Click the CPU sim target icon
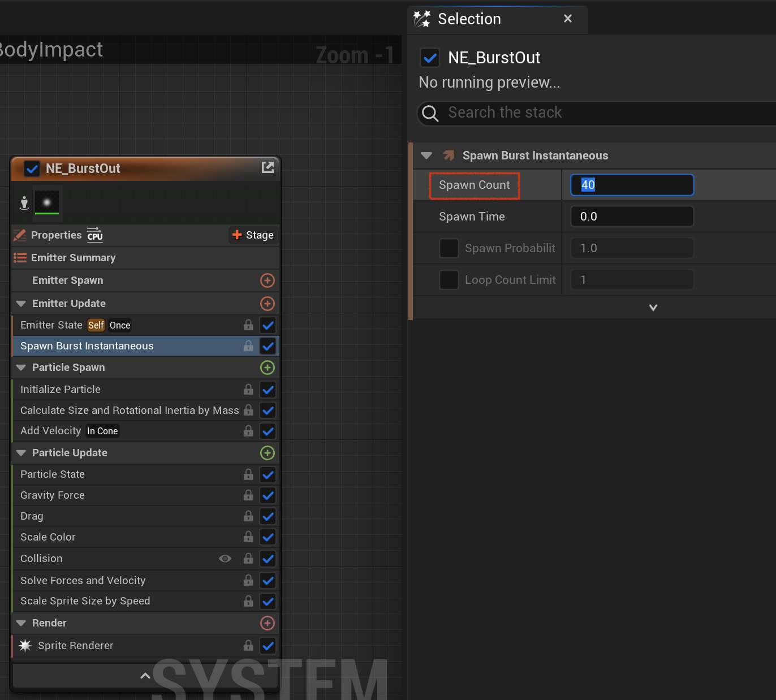 pos(95,235)
